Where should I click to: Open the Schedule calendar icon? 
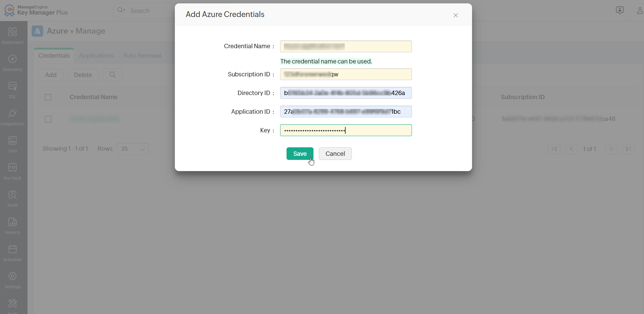click(x=13, y=249)
